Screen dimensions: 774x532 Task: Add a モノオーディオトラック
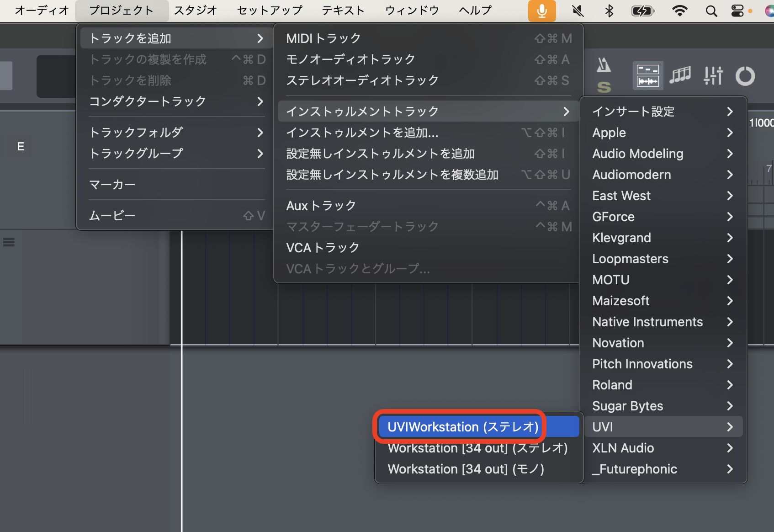pyautogui.click(x=429, y=59)
